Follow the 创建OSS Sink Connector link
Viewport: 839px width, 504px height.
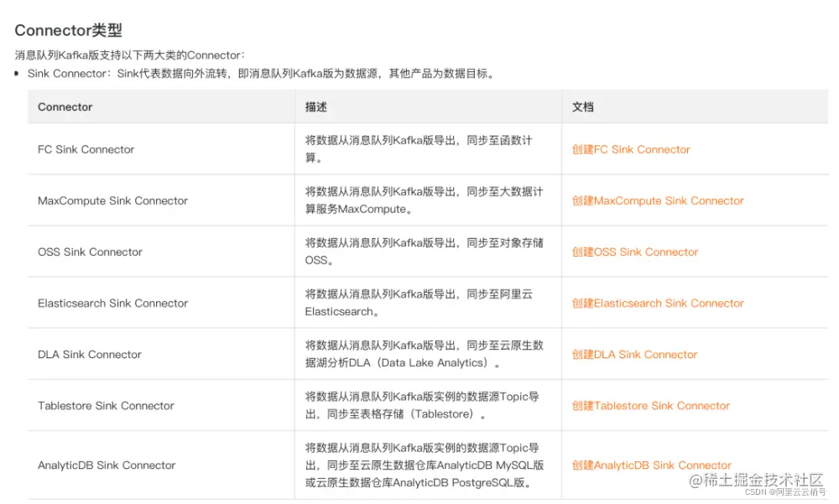634,252
